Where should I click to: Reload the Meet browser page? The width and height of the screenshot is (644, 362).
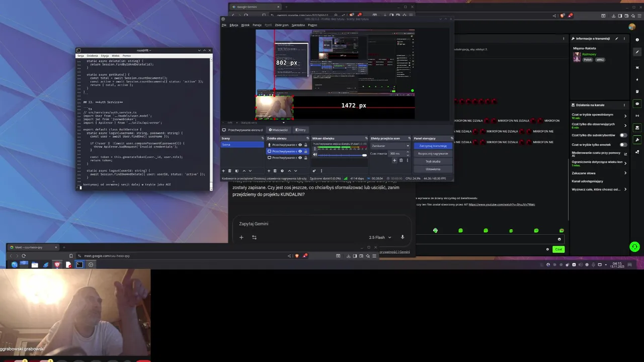tap(23, 256)
